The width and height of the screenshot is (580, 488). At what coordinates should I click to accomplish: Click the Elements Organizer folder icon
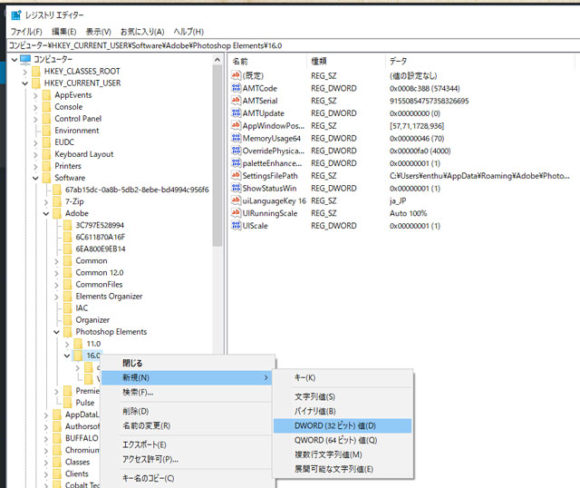pyautogui.click(x=67, y=296)
